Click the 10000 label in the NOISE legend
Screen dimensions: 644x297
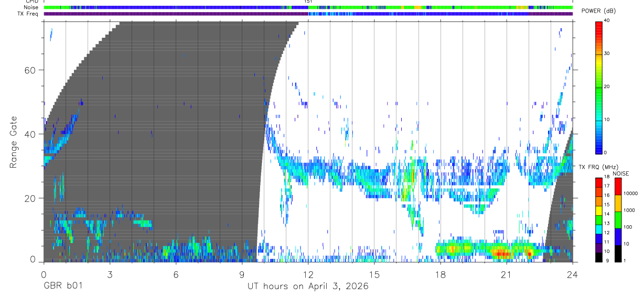[630, 193]
